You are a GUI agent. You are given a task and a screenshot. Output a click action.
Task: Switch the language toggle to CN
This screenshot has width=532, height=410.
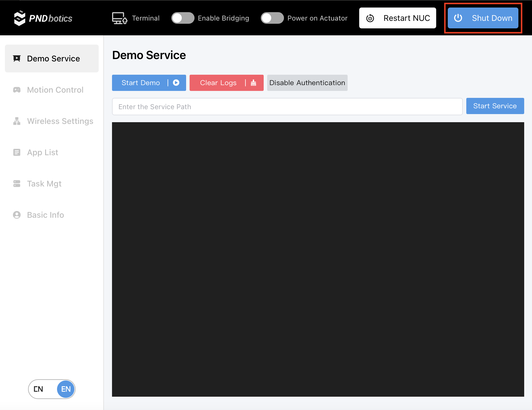coord(38,389)
